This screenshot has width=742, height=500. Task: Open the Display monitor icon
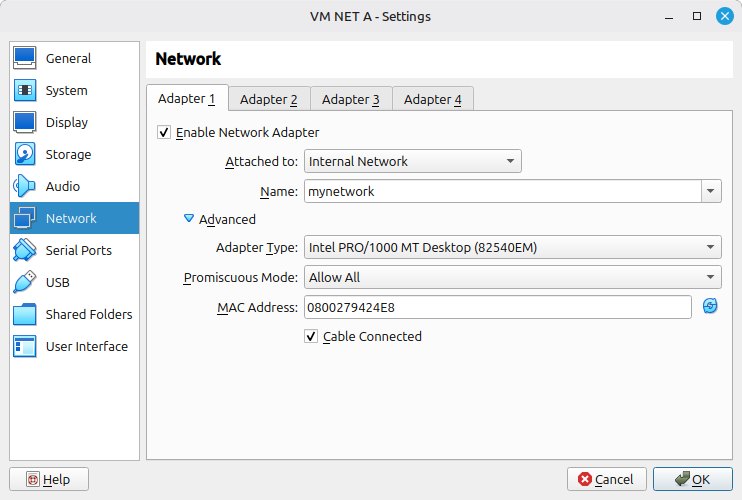pos(25,123)
